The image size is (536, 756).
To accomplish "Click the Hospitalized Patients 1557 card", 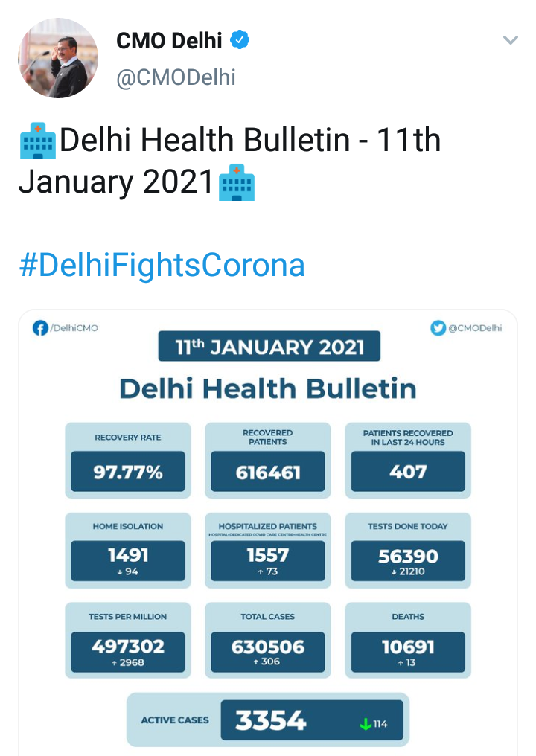I will coord(268,551).
